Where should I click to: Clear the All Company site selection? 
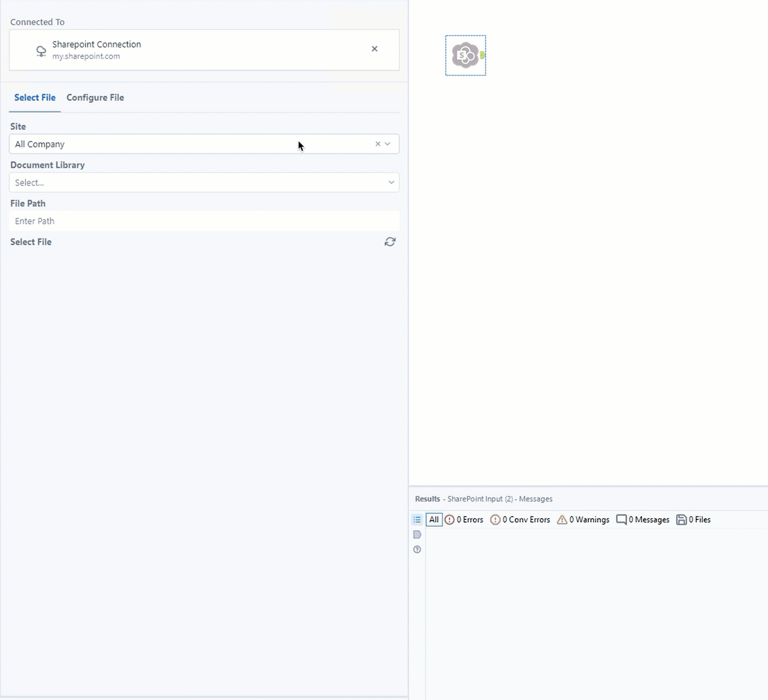tap(377, 144)
